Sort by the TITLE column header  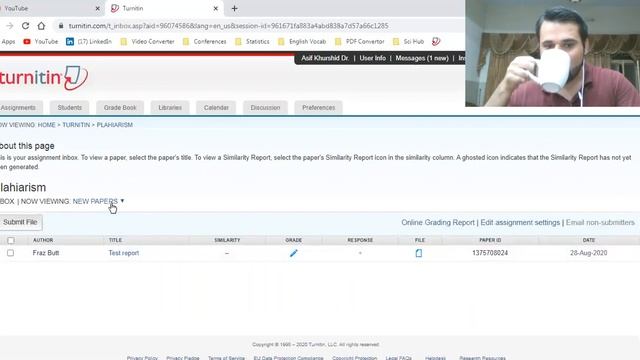pyautogui.click(x=115, y=240)
